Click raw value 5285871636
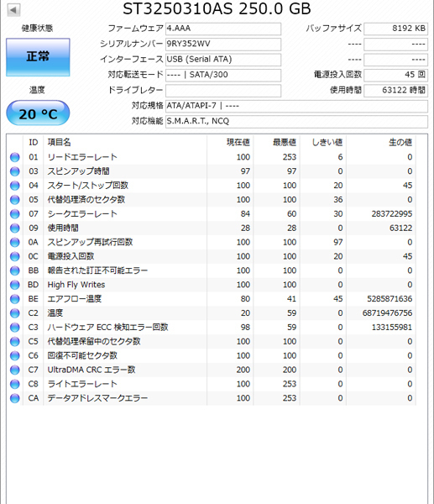 pyautogui.click(x=390, y=299)
